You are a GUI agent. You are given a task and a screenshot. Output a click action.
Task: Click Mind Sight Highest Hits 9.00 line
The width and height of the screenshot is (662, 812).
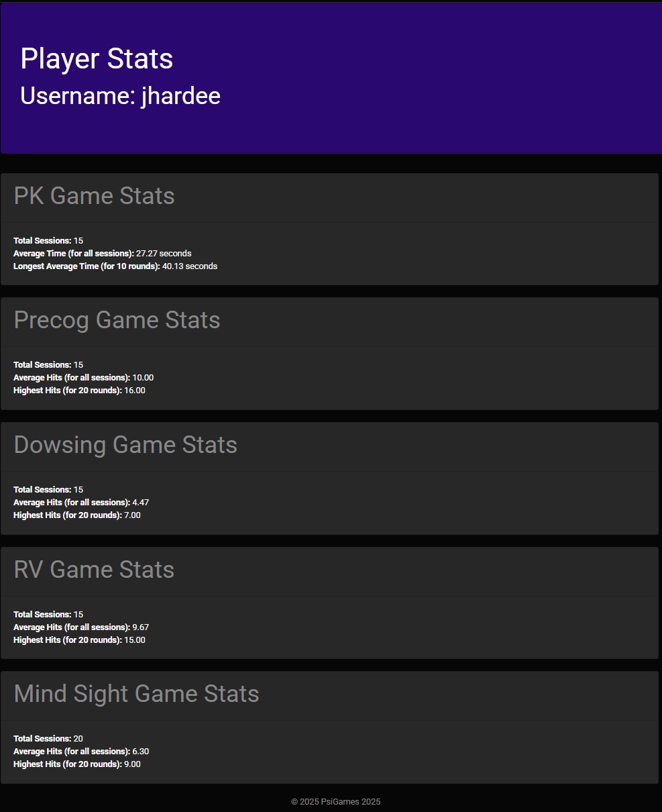click(x=77, y=764)
